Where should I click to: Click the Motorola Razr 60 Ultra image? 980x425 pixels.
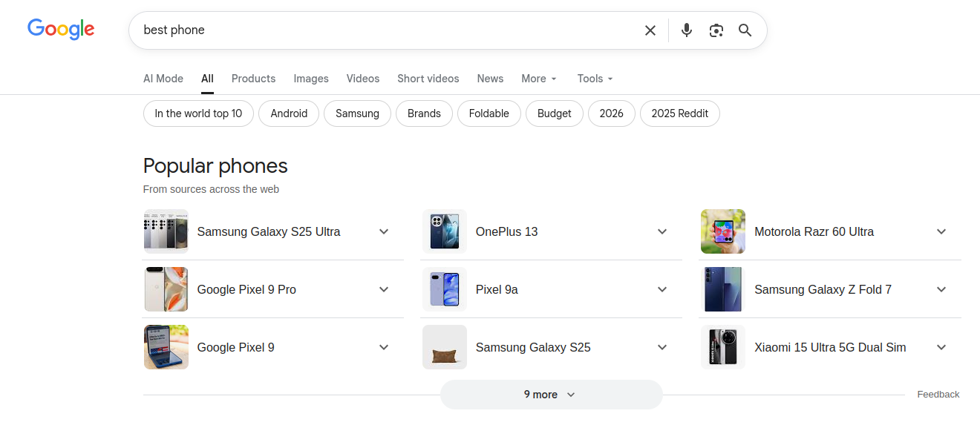722,231
